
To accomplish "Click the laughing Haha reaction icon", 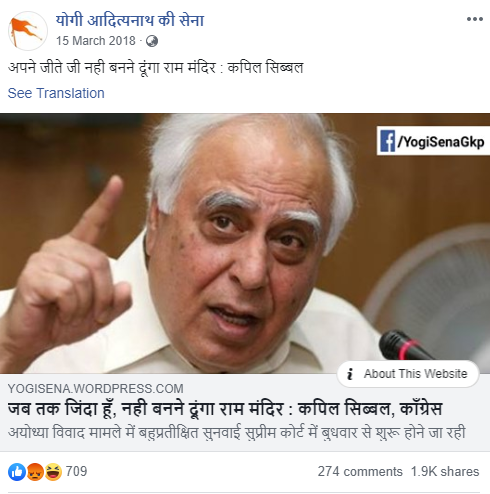I will (x=53, y=472).
